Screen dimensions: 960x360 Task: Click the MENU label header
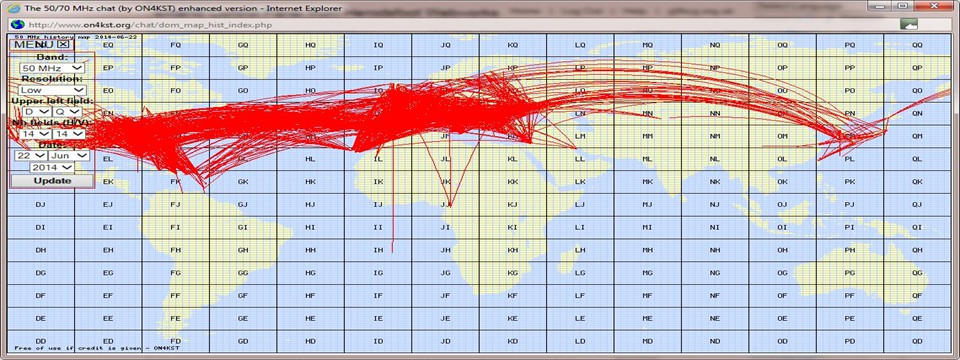tap(34, 45)
